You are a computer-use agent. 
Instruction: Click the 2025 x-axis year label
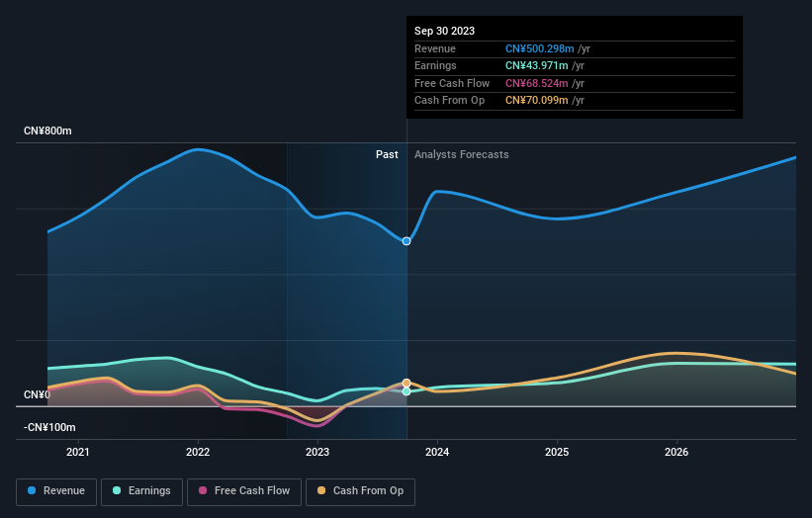pyautogui.click(x=557, y=453)
